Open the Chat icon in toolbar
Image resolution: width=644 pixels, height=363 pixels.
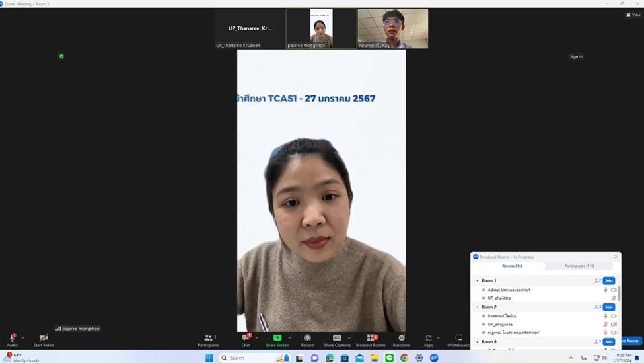246,338
